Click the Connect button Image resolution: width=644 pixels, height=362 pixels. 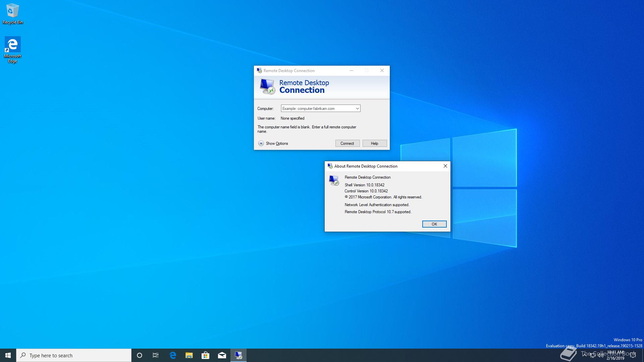click(x=347, y=143)
